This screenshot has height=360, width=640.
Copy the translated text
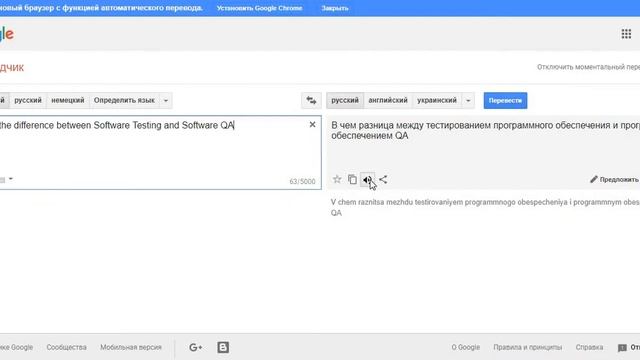(352, 179)
